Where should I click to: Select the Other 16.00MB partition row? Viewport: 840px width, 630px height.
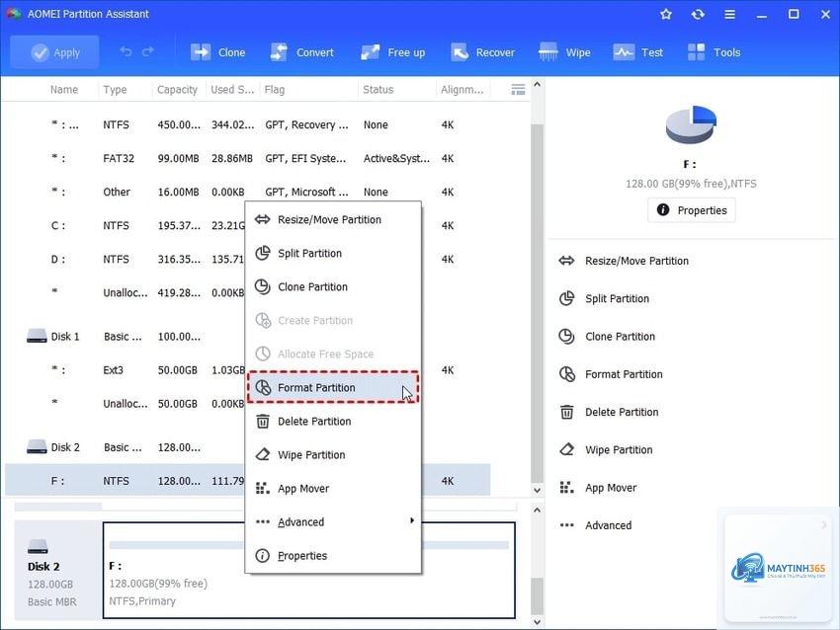247,192
